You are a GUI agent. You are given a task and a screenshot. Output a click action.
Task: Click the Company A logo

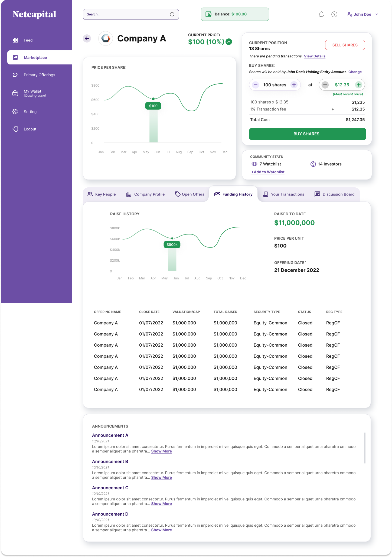[106, 38]
